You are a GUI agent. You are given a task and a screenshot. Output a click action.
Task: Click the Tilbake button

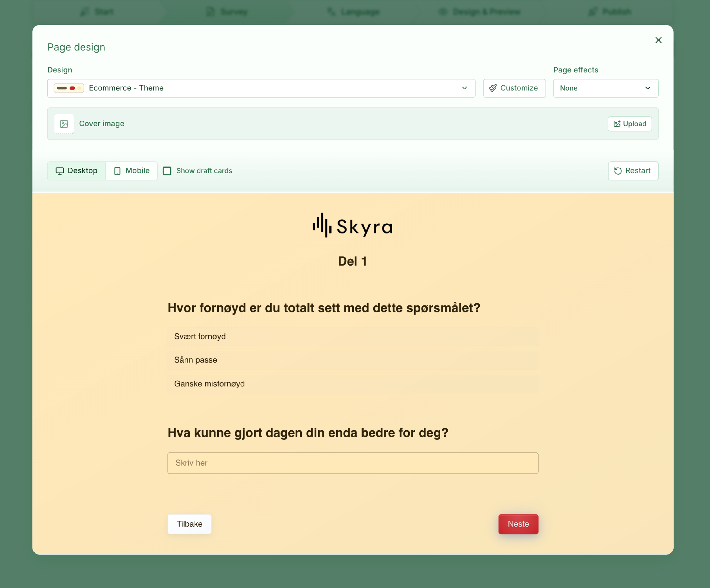pyautogui.click(x=189, y=524)
